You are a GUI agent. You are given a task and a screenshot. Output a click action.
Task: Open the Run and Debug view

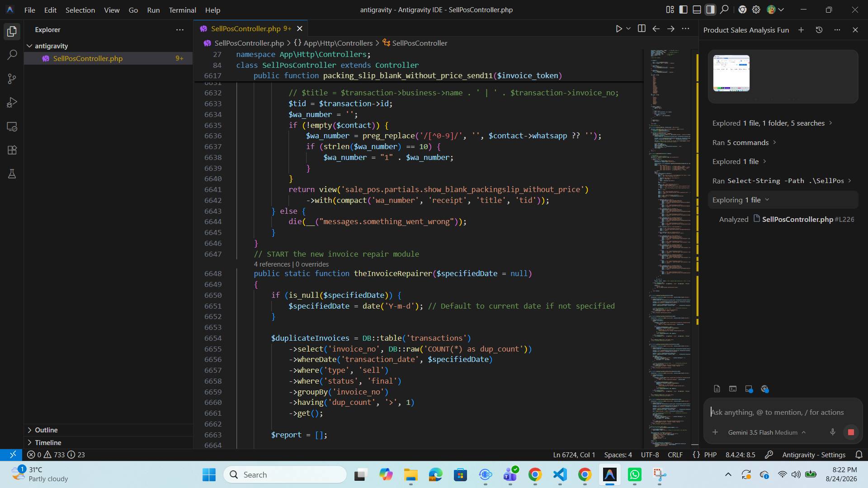12,103
